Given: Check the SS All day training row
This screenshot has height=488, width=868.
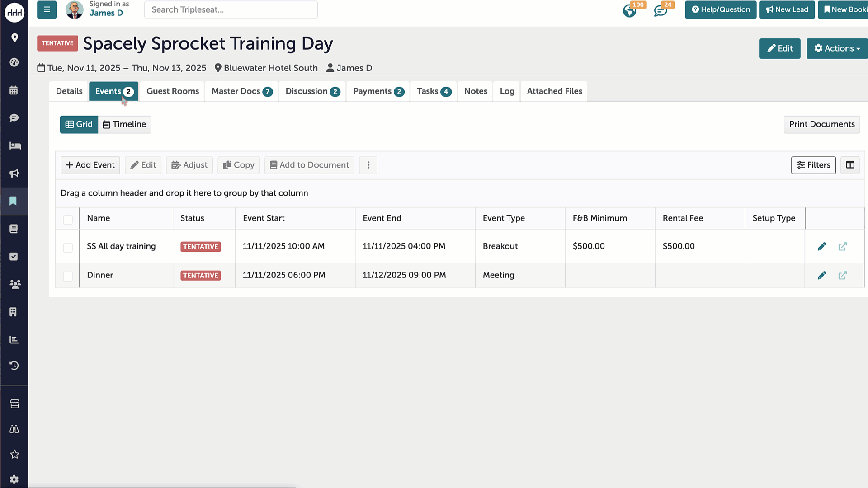Looking at the screenshot, I should point(68,247).
